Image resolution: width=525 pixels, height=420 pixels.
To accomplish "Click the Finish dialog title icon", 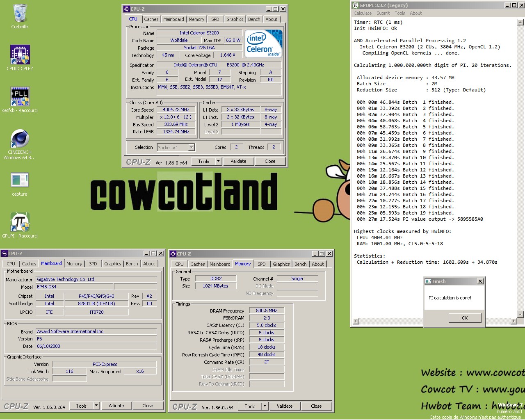I will (x=428, y=281).
